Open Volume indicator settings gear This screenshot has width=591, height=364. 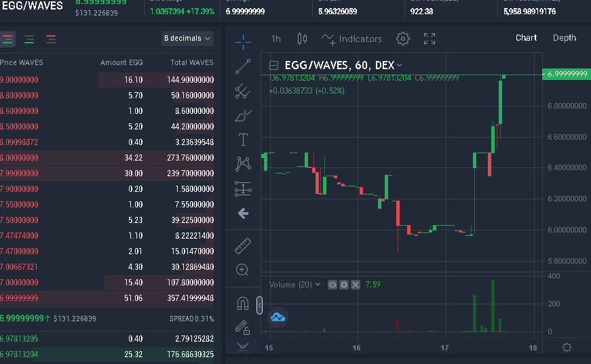point(344,285)
